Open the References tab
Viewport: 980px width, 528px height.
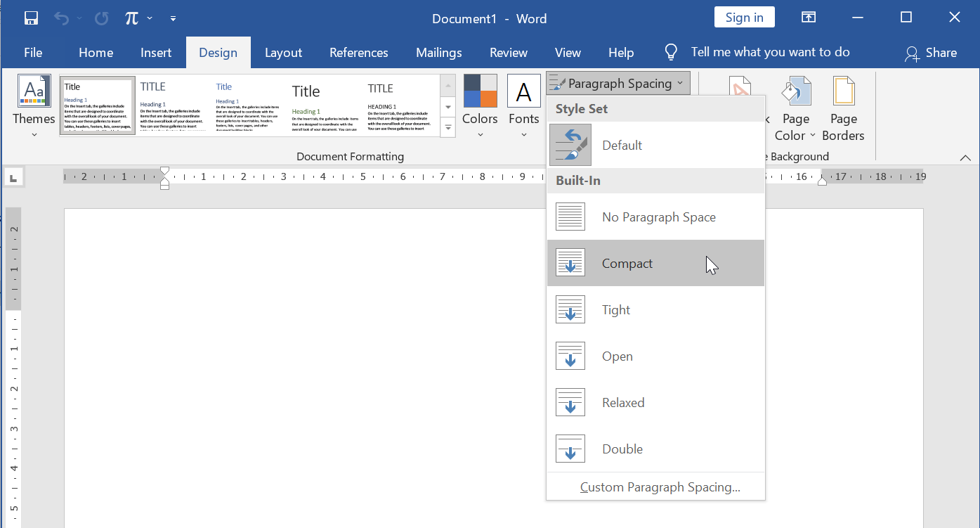point(358,53)
